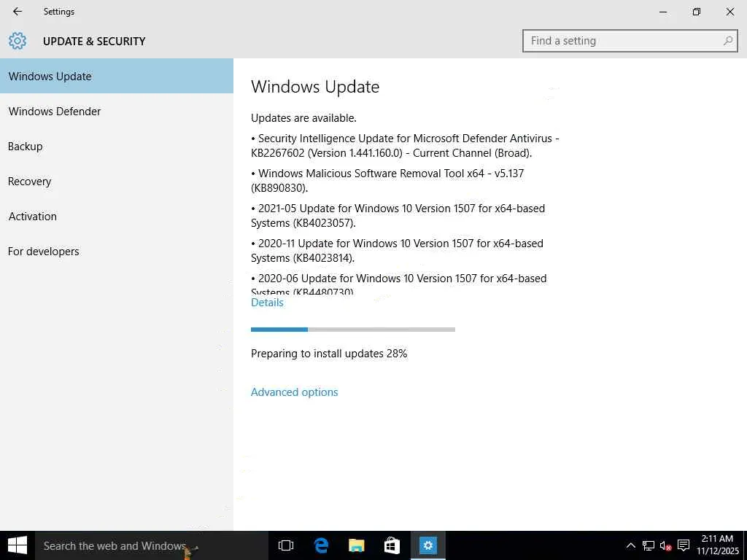Go to the Backup section
Viewport: 747px width, 560px height.
point(117,146)
